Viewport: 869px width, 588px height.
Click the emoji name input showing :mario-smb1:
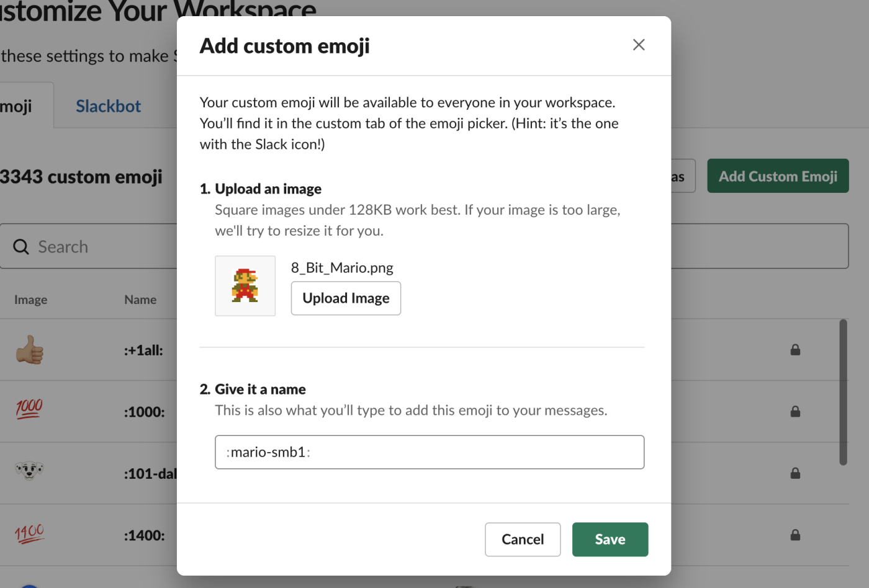coord(429,452)
